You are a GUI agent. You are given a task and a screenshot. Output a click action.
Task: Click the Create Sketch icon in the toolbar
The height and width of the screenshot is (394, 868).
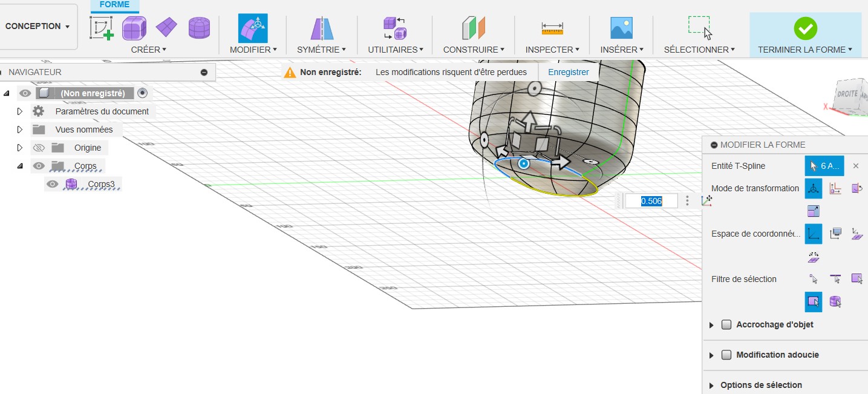[x=102, y=28]
